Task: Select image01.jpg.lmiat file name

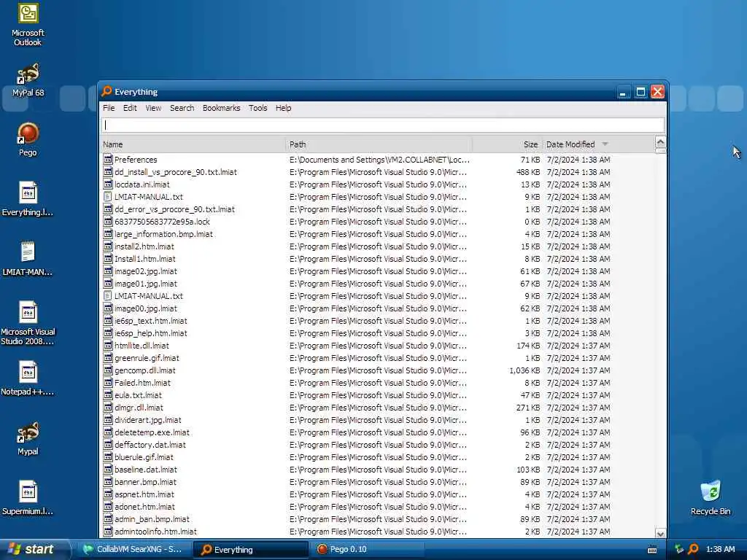Action: (145, 284)
